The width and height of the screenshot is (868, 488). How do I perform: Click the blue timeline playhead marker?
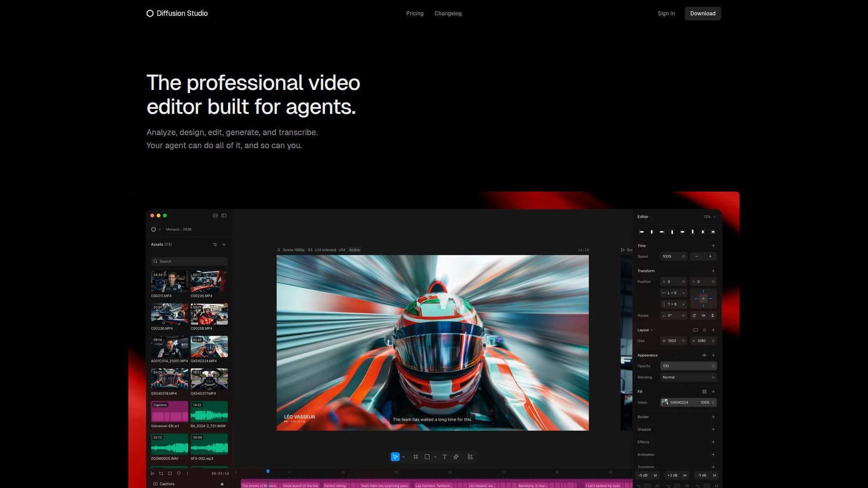pyautogui.click(x=268, y=471)
